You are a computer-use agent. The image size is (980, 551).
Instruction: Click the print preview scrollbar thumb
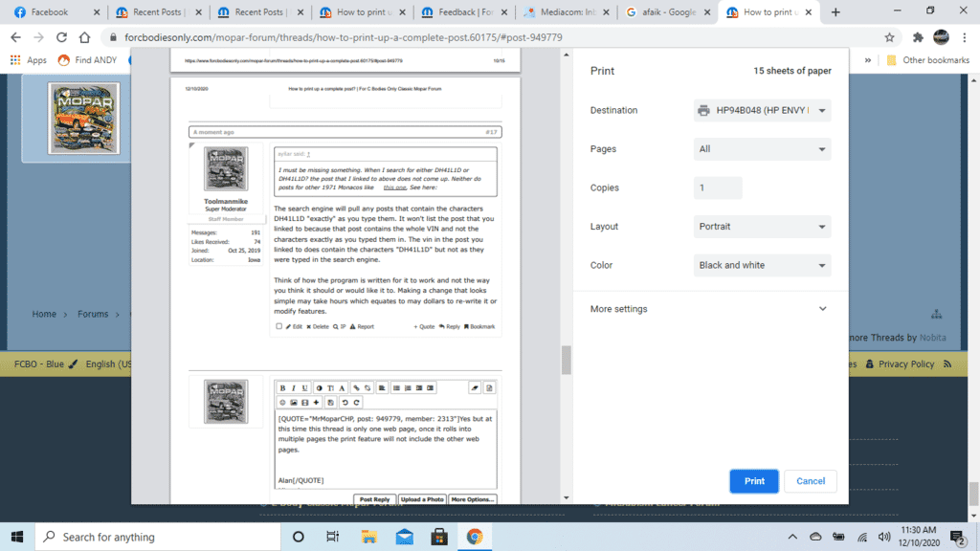[566, 360]
